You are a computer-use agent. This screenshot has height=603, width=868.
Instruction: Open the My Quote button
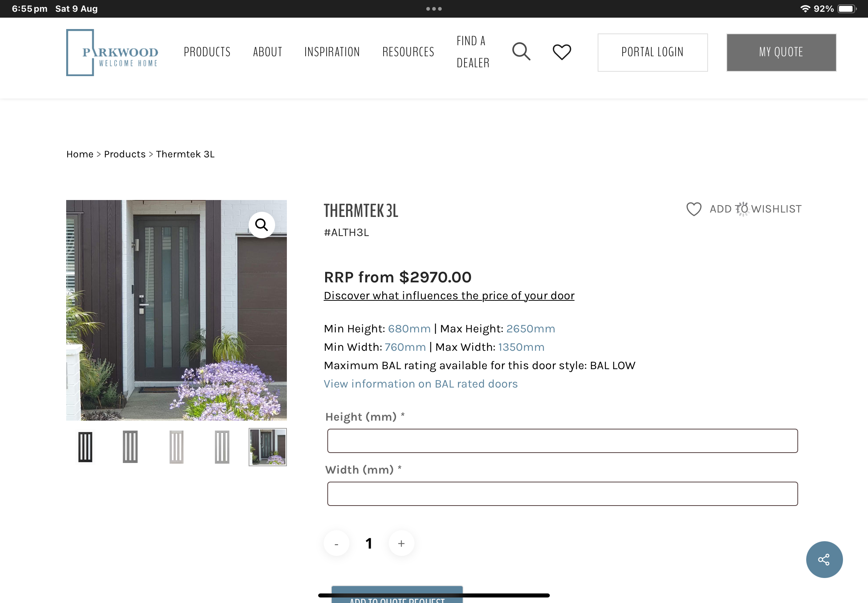781,52
